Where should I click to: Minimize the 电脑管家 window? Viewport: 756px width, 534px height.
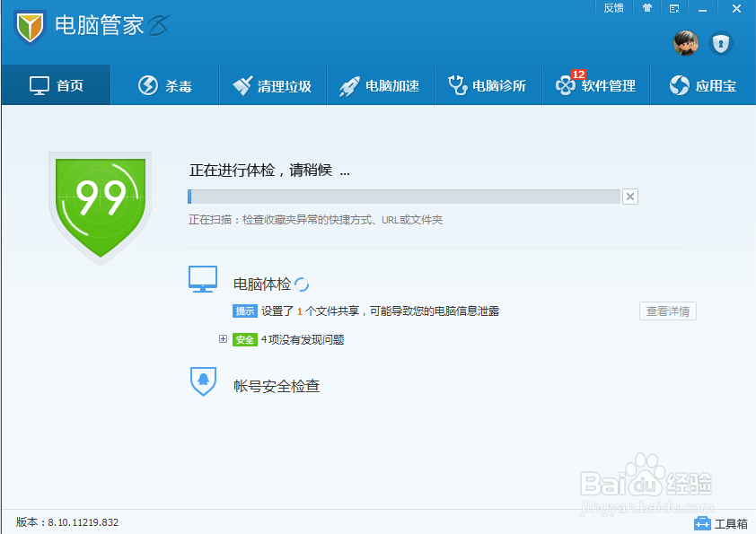pyautogui.click(x=702, y=9)
